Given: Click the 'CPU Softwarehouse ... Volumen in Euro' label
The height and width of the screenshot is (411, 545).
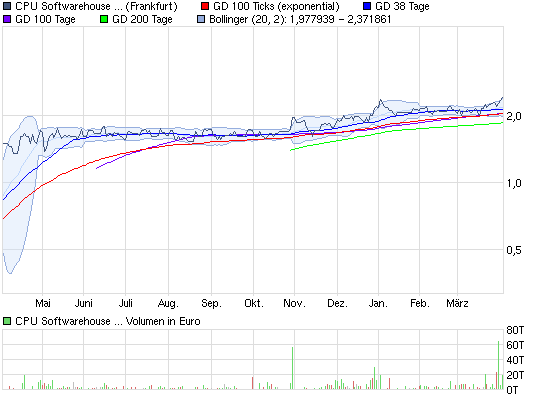Looking at the screenshot, I should tap(108, 321).
